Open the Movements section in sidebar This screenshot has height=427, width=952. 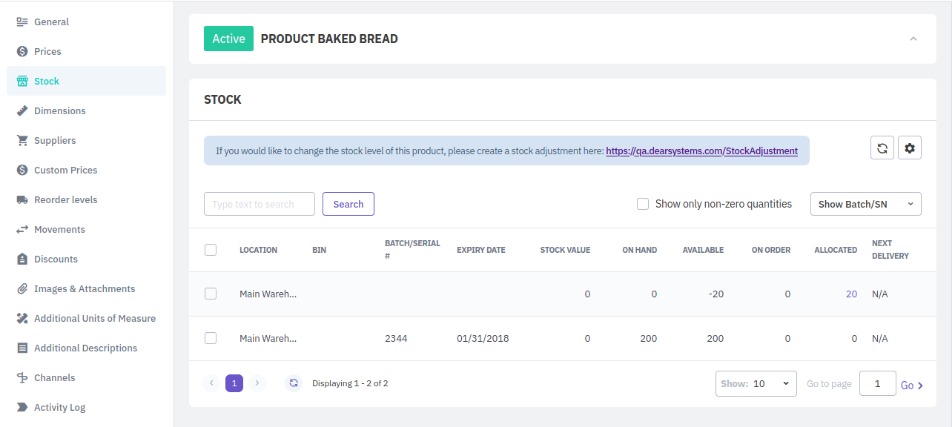[59, 230]
